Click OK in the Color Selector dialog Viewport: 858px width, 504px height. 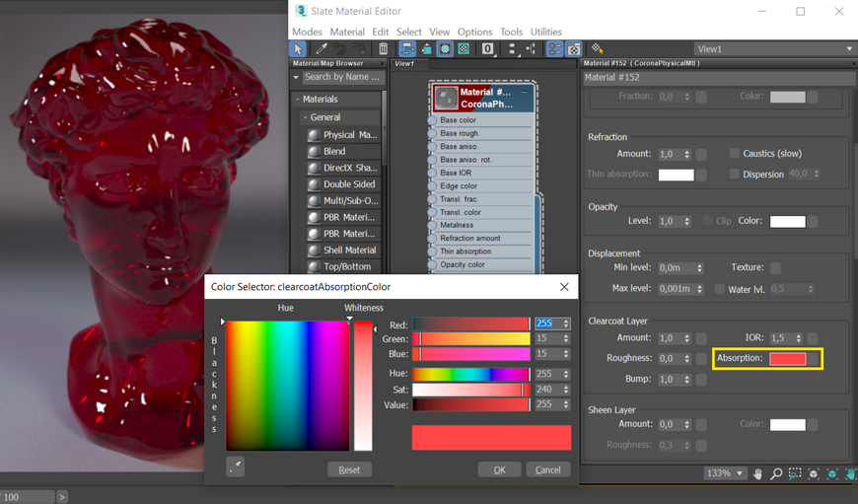click(x=499, y=469)
